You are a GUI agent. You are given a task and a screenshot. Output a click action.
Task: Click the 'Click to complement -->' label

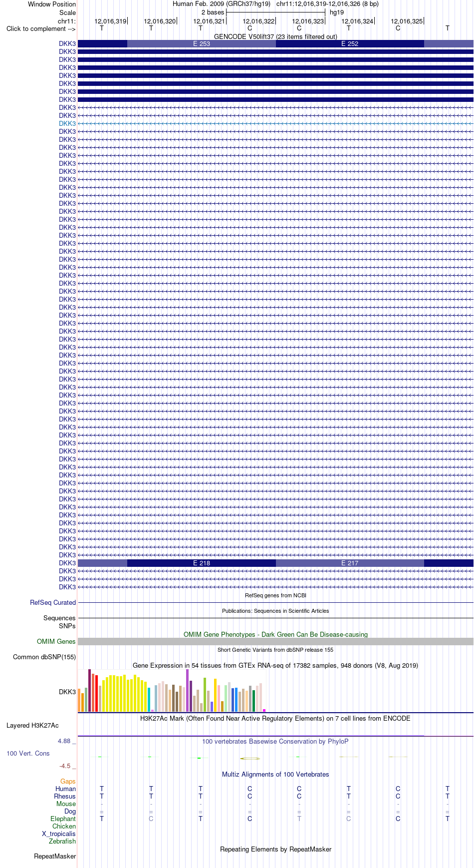coord(41,28)
